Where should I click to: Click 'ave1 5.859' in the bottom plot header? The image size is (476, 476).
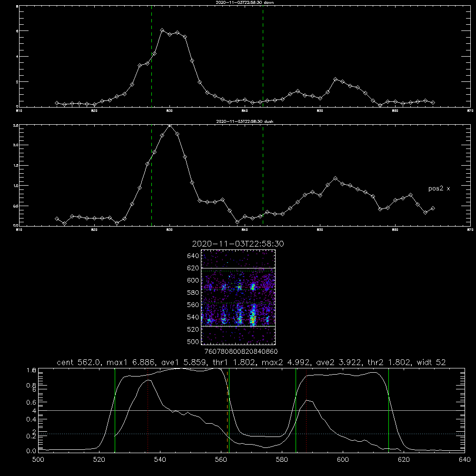click(184, 362)
